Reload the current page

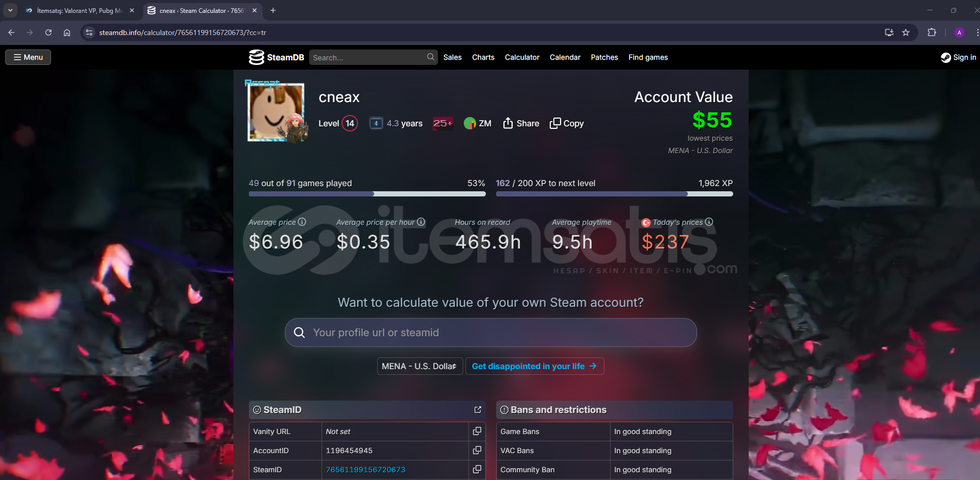click(48, 32)
